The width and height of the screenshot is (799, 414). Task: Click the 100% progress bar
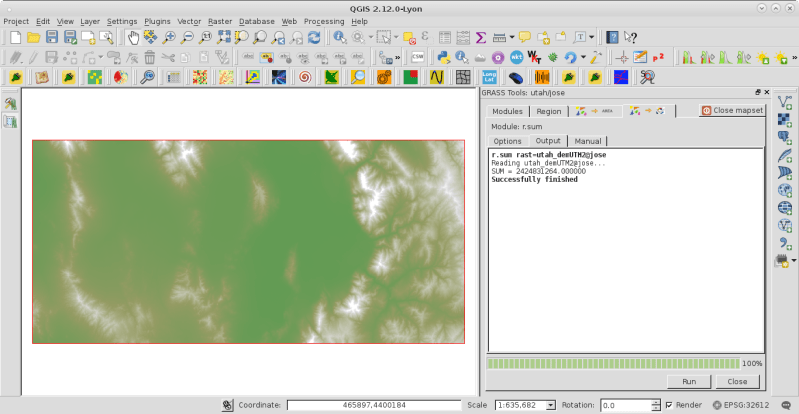point(614,364)
